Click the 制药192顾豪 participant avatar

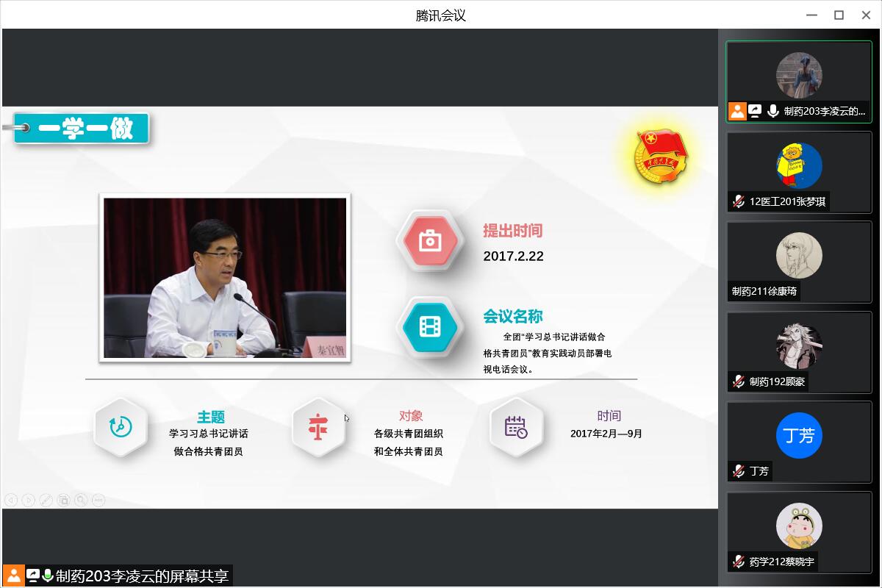coord(799,345)
